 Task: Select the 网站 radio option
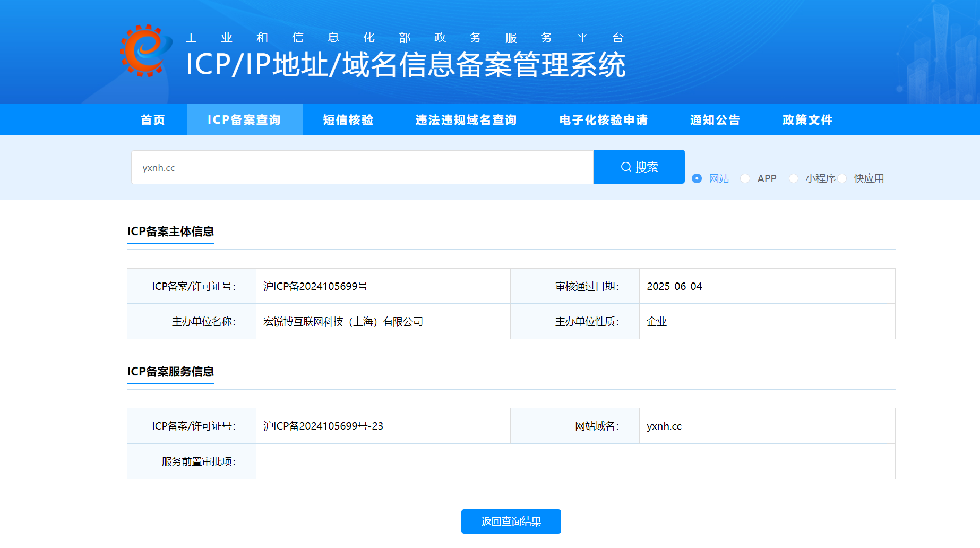[x=697, y=178]
